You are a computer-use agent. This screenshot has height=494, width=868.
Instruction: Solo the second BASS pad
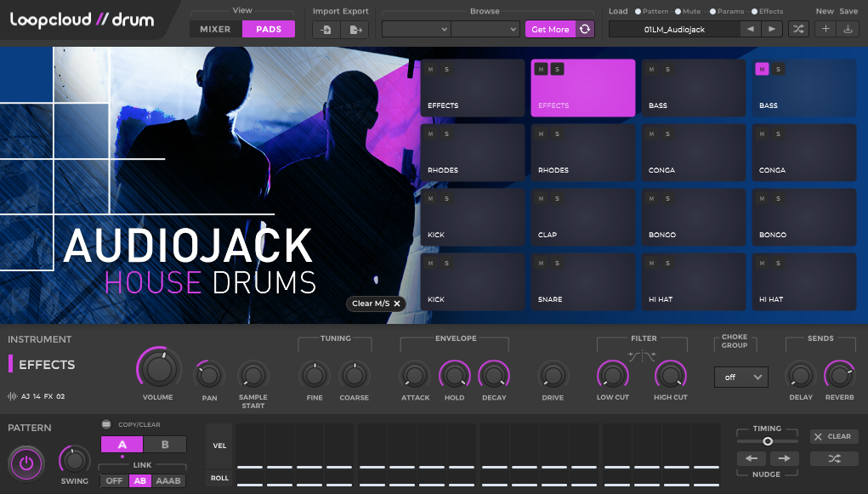tap(778, 69)
